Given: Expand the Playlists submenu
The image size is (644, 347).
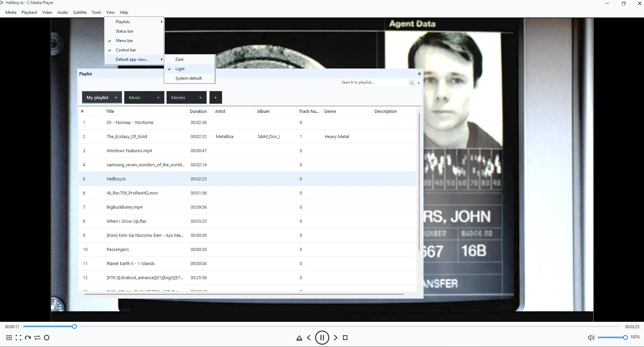Looking at the screenshot, I should [x=134, y=22].
